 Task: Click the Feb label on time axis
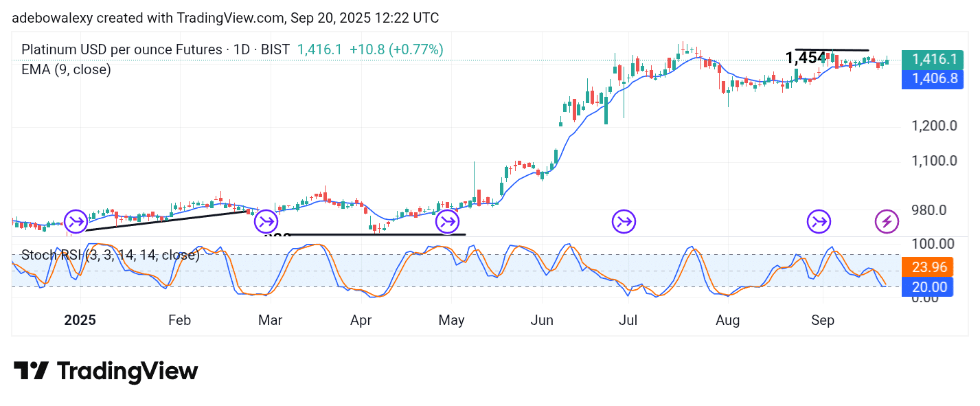tap(179, 321)
